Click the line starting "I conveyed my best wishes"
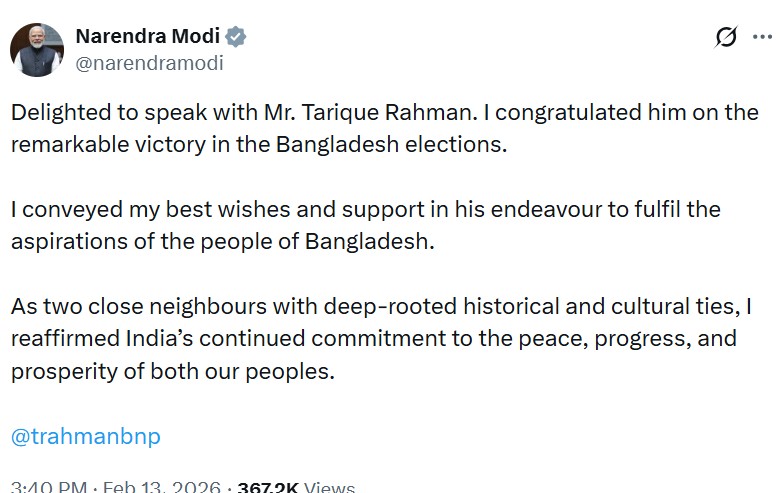The image size is (781, 493). (365, 211)
